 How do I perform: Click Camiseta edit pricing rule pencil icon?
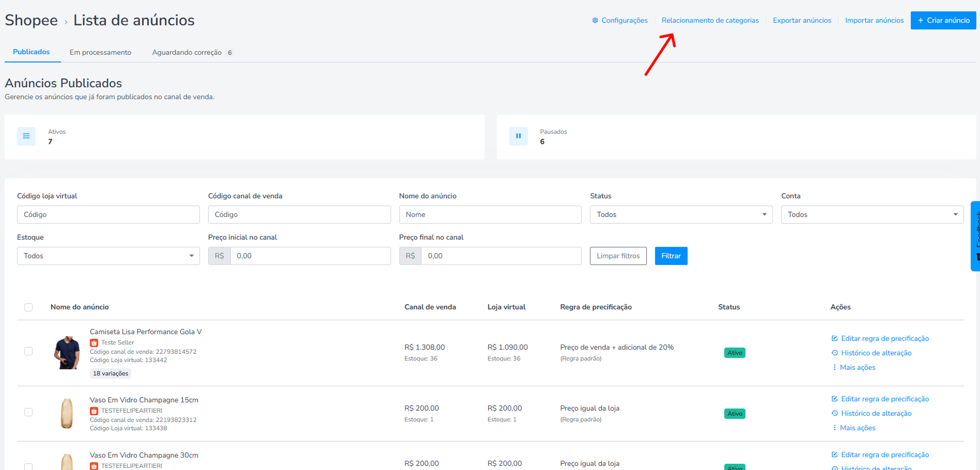[x=834, y=339]
